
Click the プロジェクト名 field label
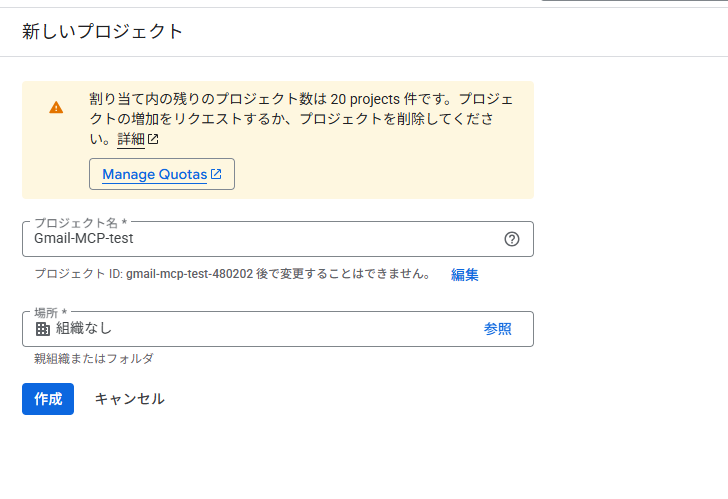point(81,223)
